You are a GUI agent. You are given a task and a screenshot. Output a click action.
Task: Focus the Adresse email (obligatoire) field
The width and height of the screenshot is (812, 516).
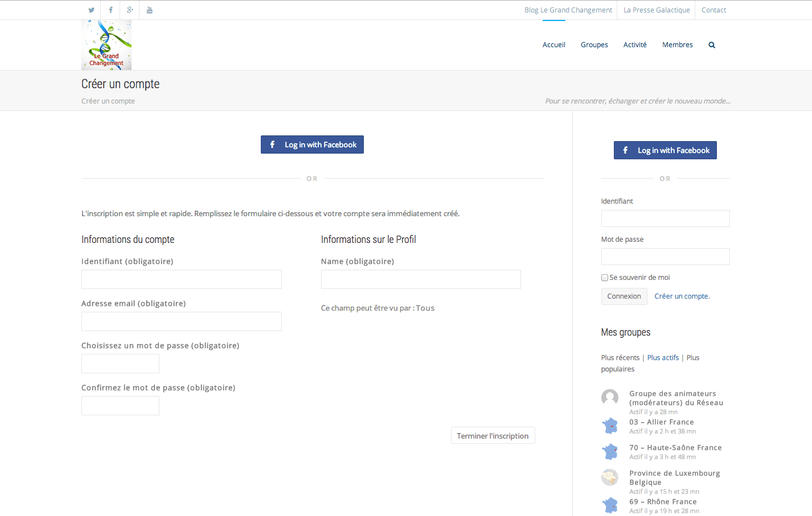[182, 321]
